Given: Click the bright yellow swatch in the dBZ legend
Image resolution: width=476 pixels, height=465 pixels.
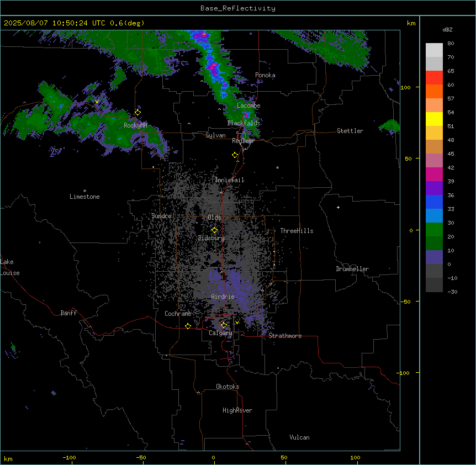Looking at the screenshot, I should [434, 119].
